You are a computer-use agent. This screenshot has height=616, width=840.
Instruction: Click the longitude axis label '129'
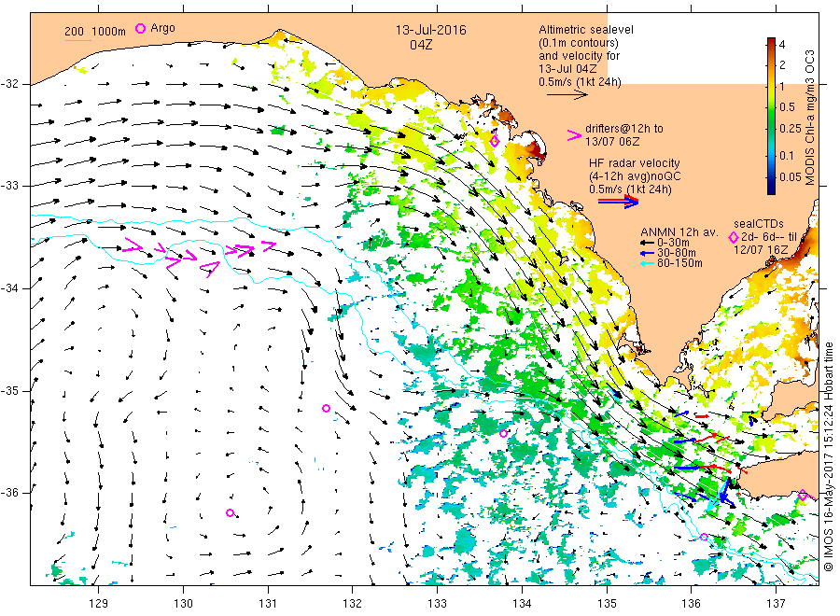click(99, 604)
